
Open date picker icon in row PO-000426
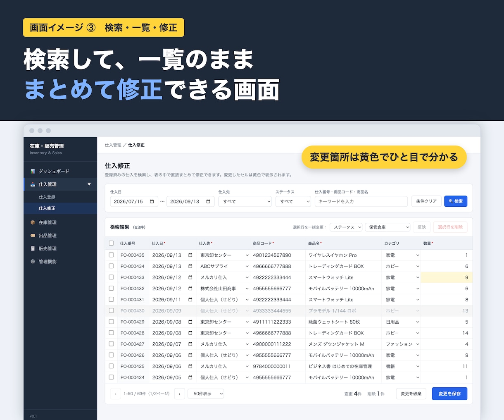[190, 355]
